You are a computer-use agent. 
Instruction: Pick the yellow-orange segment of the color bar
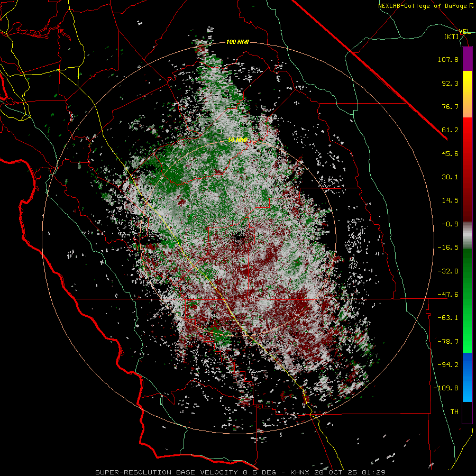pyautogui.click(x=467, y=94)
